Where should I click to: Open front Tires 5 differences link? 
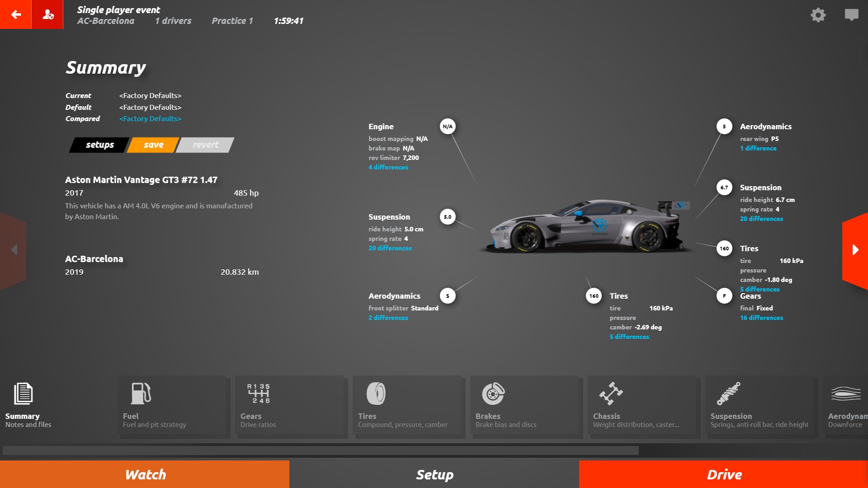(629, 337)
